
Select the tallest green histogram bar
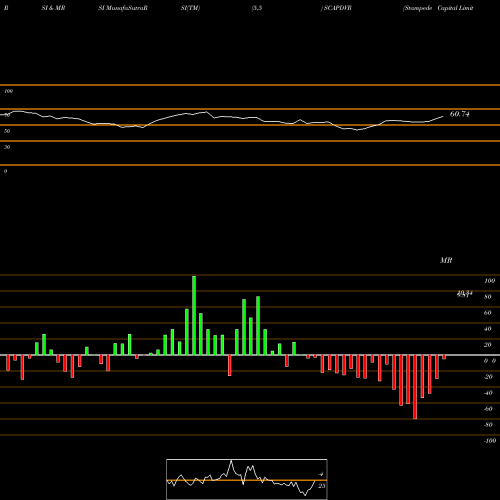[194, 315]
